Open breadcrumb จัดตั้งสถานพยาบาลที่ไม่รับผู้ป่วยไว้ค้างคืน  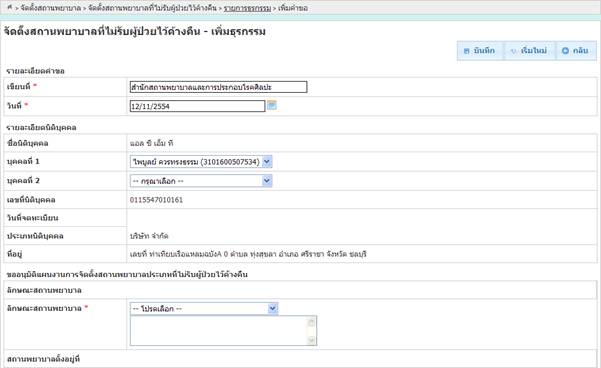[153, 8]
